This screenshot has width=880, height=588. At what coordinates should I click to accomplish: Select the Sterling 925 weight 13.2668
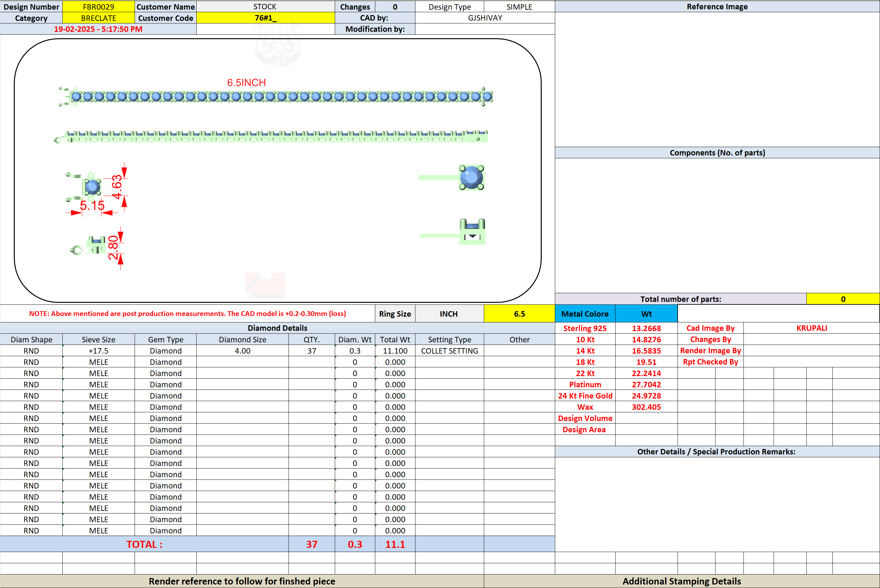pos(646,328)
